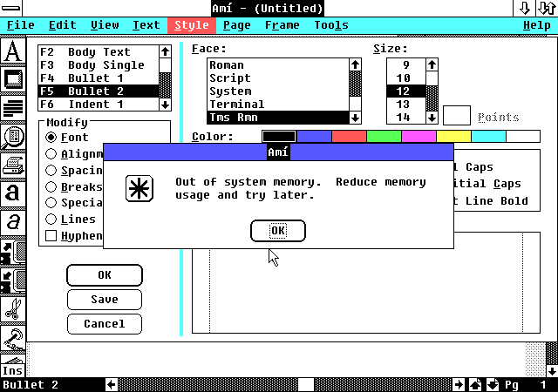Open the Page menu

coord(236,25)
